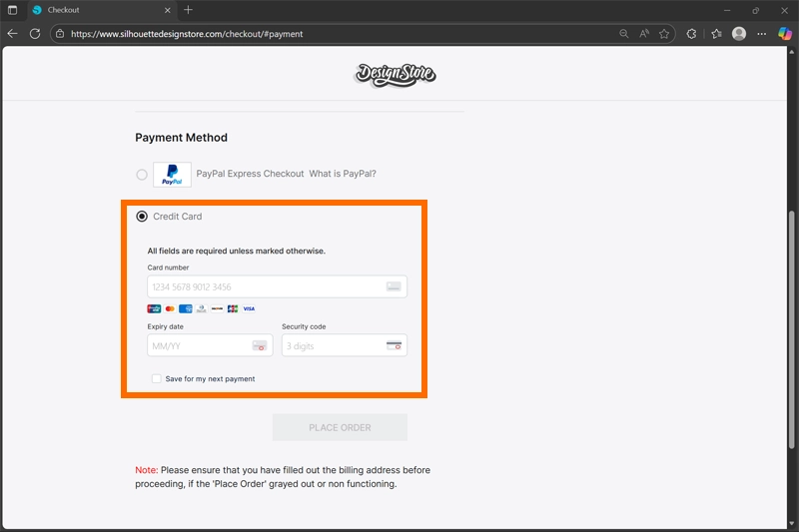This screenshot has height=532, width=799.
Task: Click the PayPal logo icon
Action: pos(172,175)
